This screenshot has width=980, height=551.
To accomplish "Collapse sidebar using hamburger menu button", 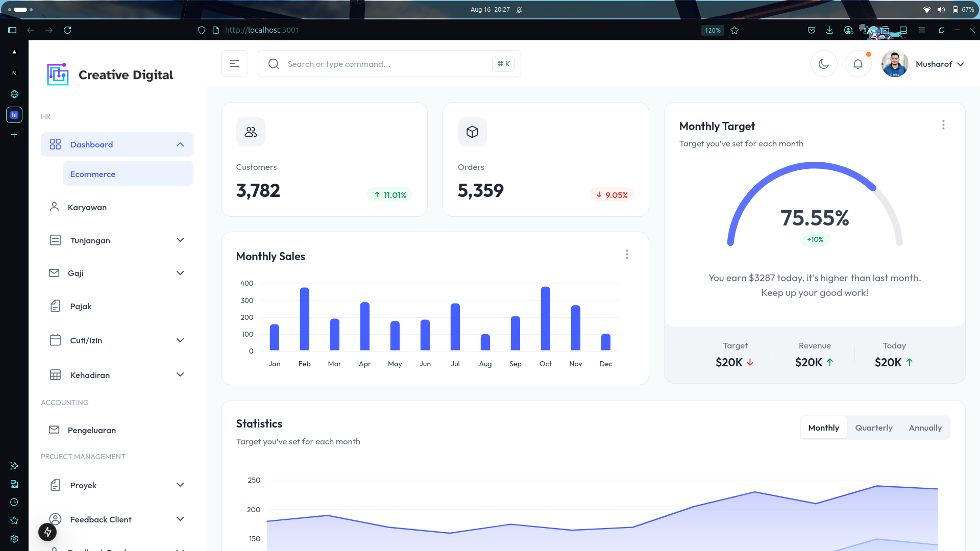I will point(234,64).
